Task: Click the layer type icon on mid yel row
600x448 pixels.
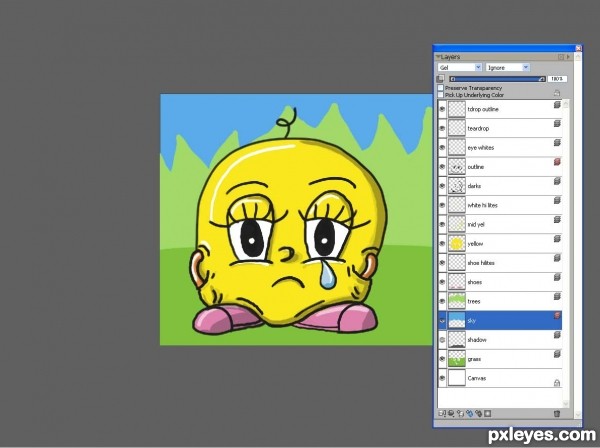Action: 557,220
